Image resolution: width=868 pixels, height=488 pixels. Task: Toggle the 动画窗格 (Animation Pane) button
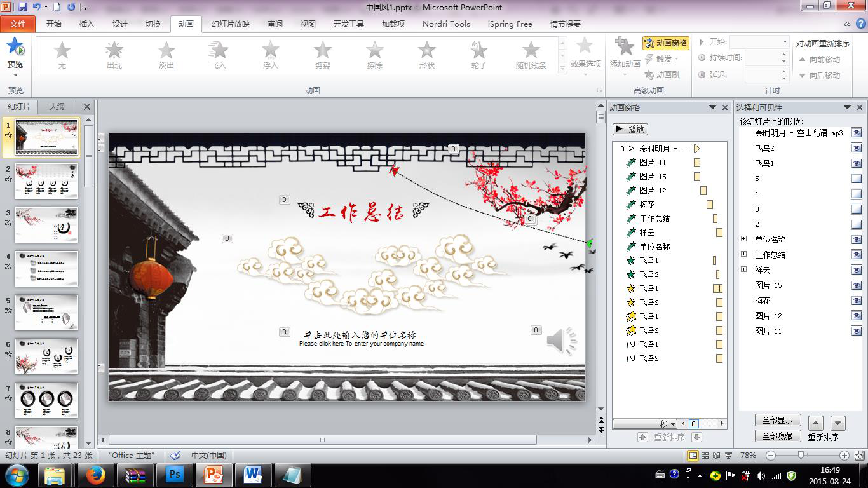(x=666, y=43)
